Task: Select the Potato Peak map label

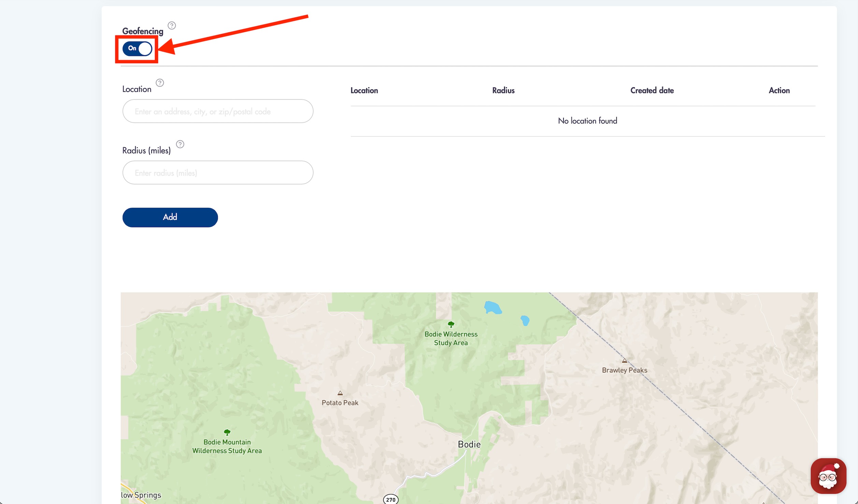Action: 340,403
